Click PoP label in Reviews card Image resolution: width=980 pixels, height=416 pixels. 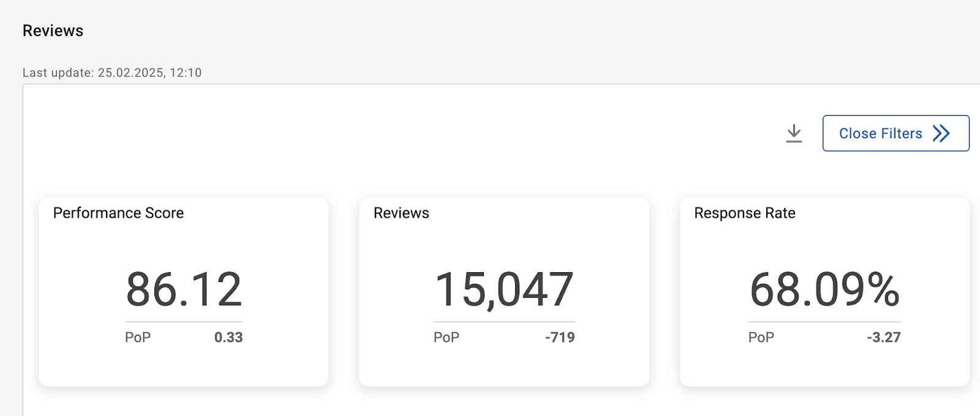[x=447, y=337]
